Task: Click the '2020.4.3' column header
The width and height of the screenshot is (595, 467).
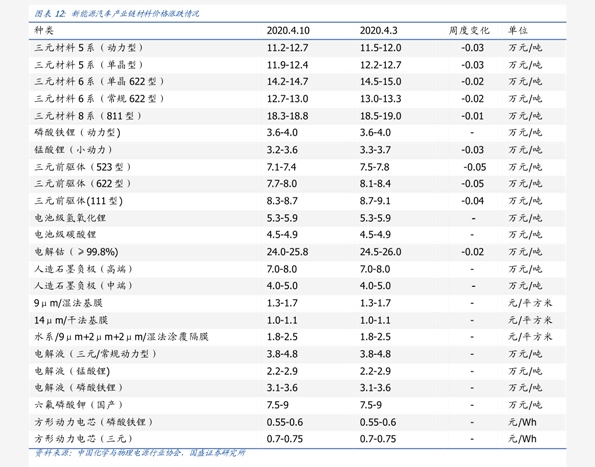Action: pyautogui.click(x=379, y=30)
